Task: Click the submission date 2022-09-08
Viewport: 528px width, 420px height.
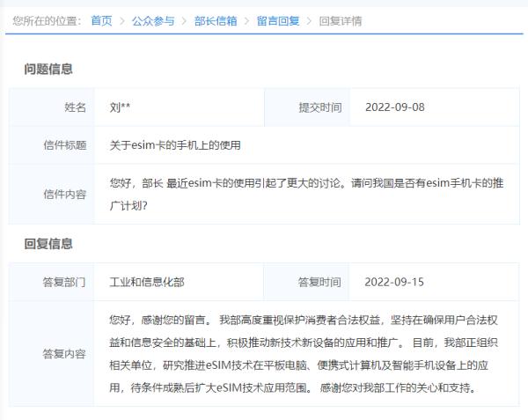Action: [394, 107]
